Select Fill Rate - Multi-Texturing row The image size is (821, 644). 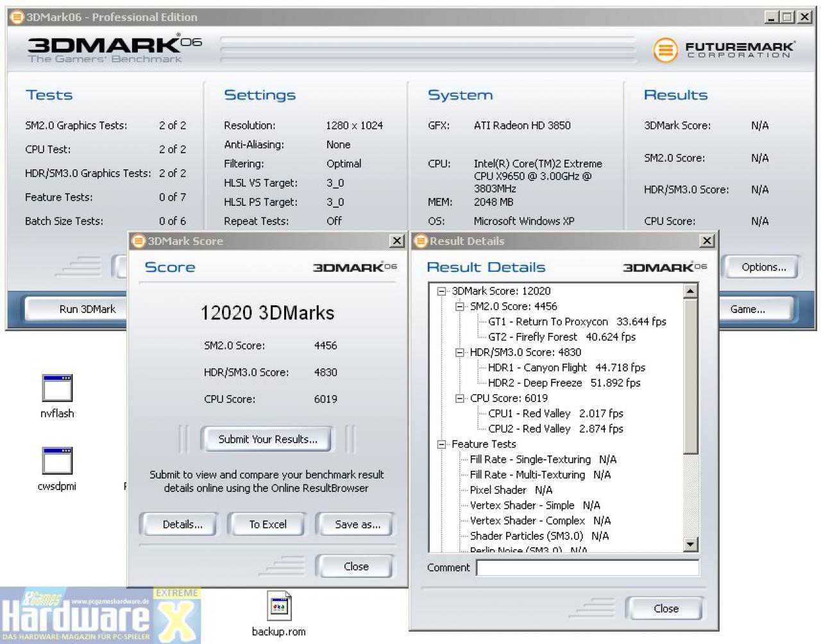coord(540,475)
